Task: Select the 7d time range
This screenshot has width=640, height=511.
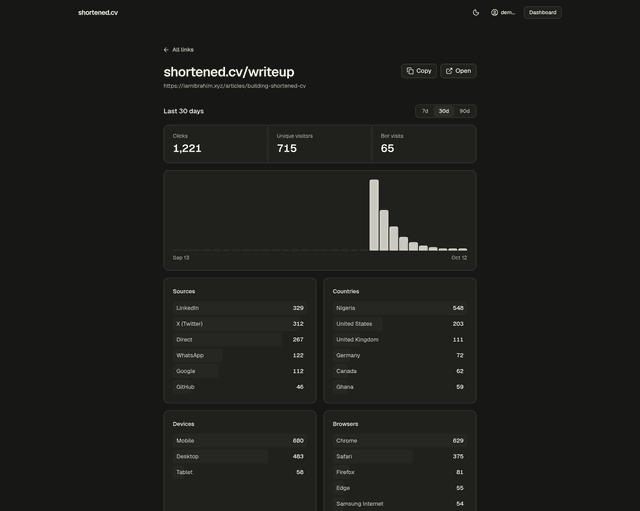Action: pos(425,111)
